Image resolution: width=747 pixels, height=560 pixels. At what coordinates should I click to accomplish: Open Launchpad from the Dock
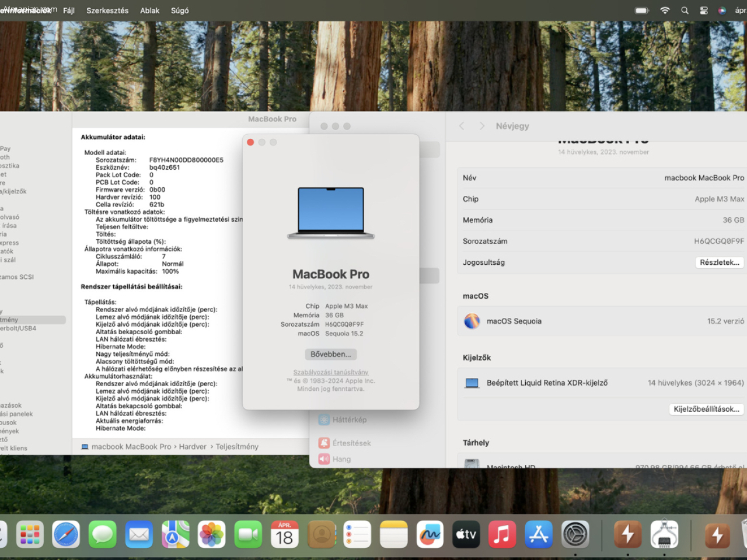(x=30, y=534)
